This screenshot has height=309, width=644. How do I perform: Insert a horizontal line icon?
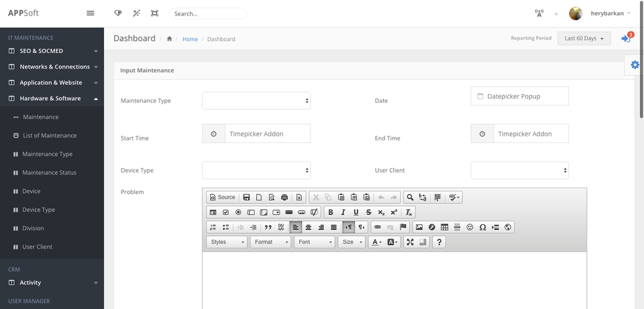click(457, 227)
